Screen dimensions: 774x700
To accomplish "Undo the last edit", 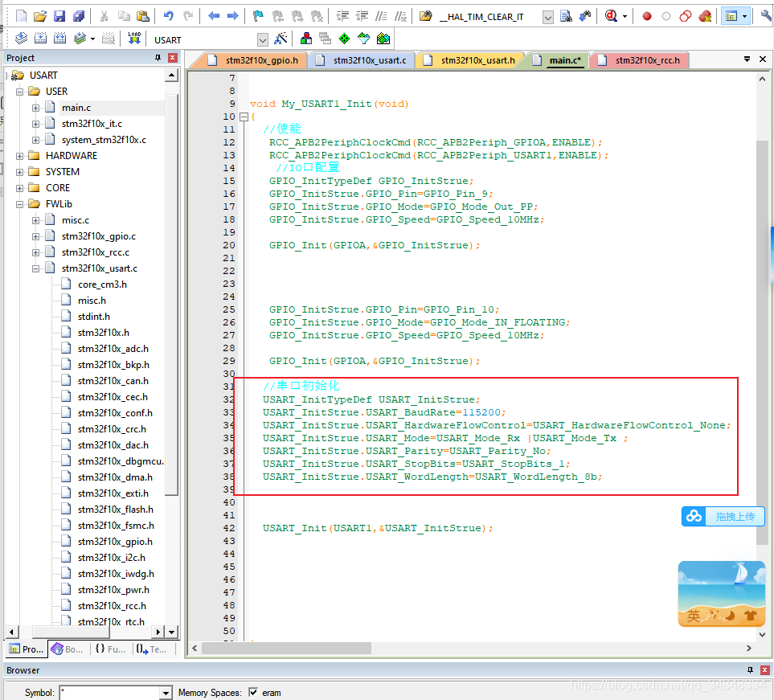I will tap(168, 16).
